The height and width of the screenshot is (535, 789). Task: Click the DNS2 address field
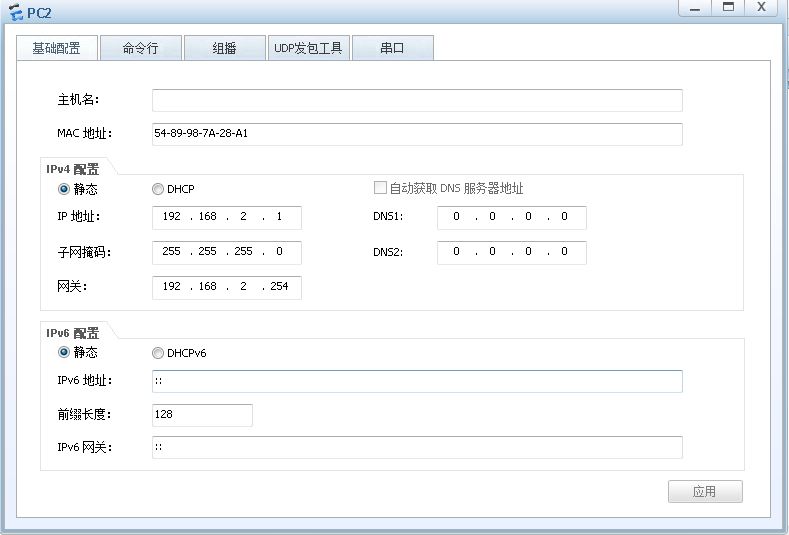click(512, 252)
